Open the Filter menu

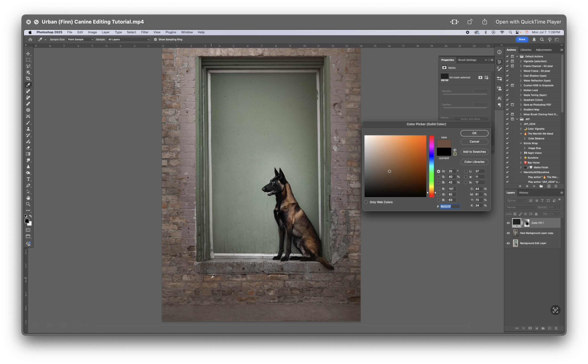coord(145,32)
